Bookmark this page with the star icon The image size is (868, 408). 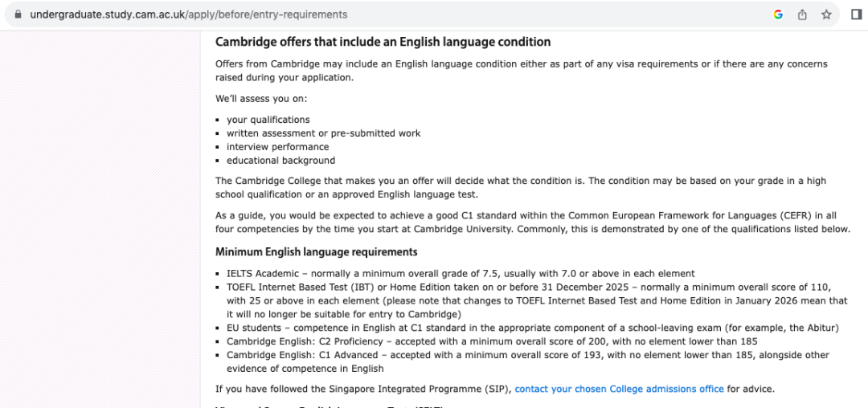pyautogui.click(x=826, y=14)
